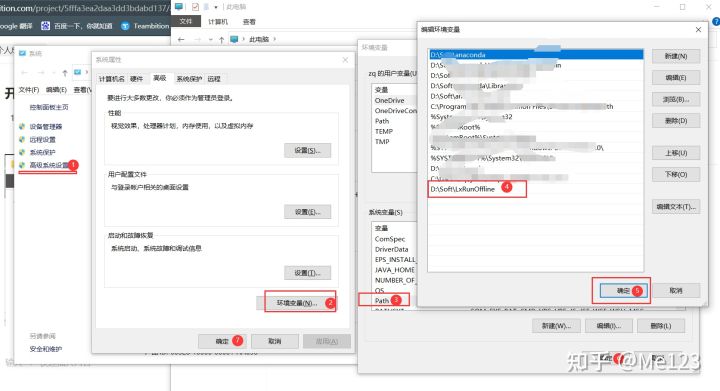Click 编辑文本(T)... button
This screenshot has height=391, width=720.
pos(676,207)
